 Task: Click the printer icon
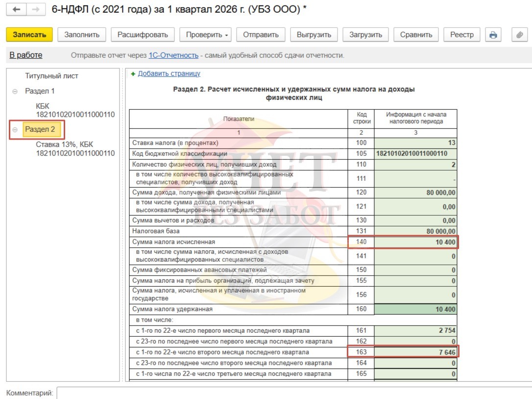(x=493, y=35)
